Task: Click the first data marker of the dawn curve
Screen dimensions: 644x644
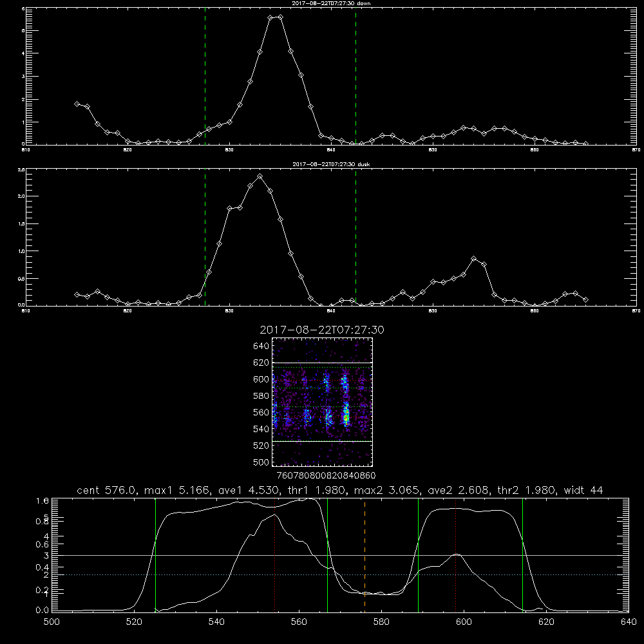Action: click(77, 104)
